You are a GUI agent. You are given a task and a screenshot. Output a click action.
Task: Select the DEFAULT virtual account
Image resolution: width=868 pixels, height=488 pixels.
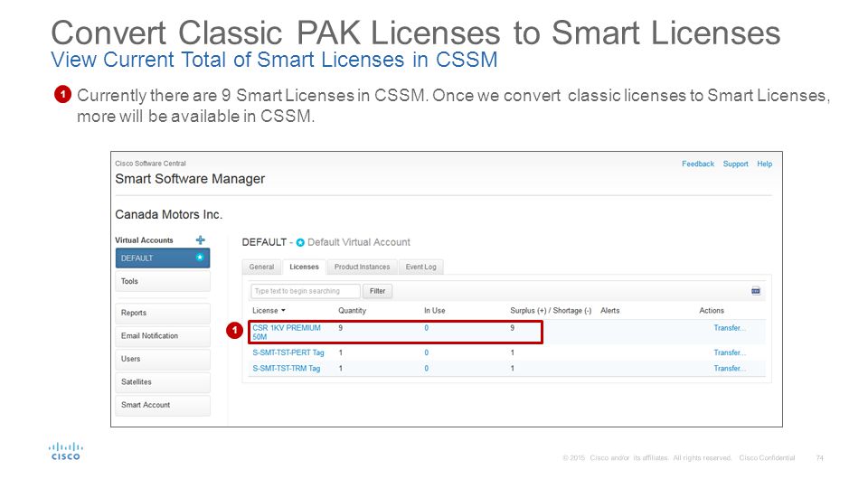(162, 258)
